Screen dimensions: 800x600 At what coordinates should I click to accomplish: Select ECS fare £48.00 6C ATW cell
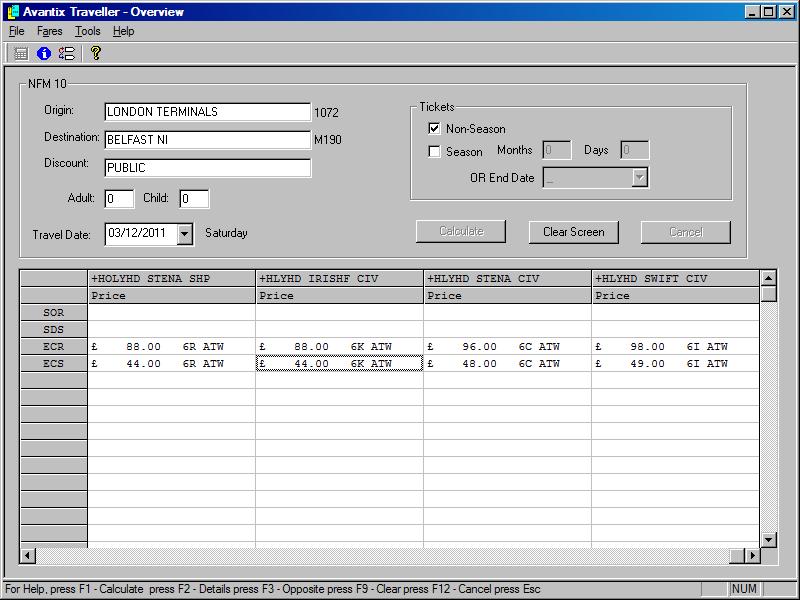tap(508, 363)
